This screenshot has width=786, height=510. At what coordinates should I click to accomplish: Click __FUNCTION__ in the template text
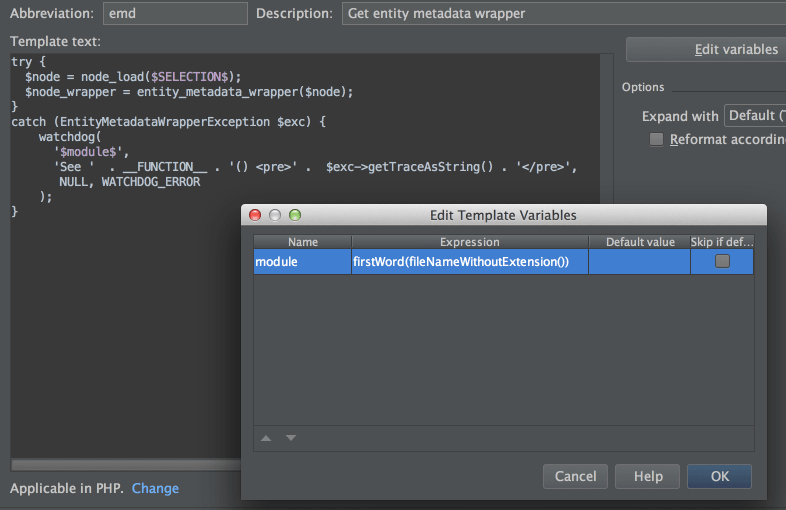165,167
